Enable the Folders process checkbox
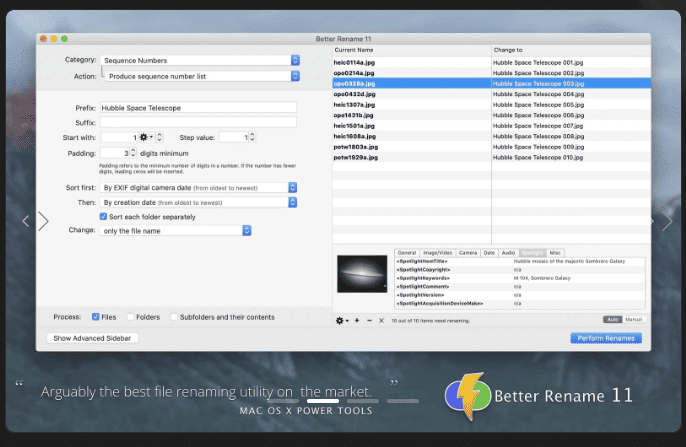686x447 pixels. [130, 317]
